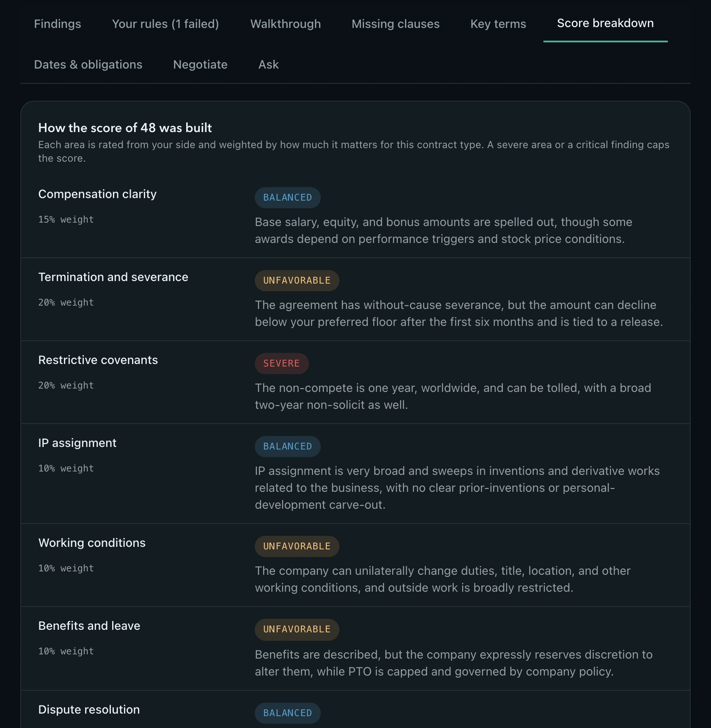
Task: Click the SEVERE badge for Restrictive covenants
Action: click(x=281, y=364)
